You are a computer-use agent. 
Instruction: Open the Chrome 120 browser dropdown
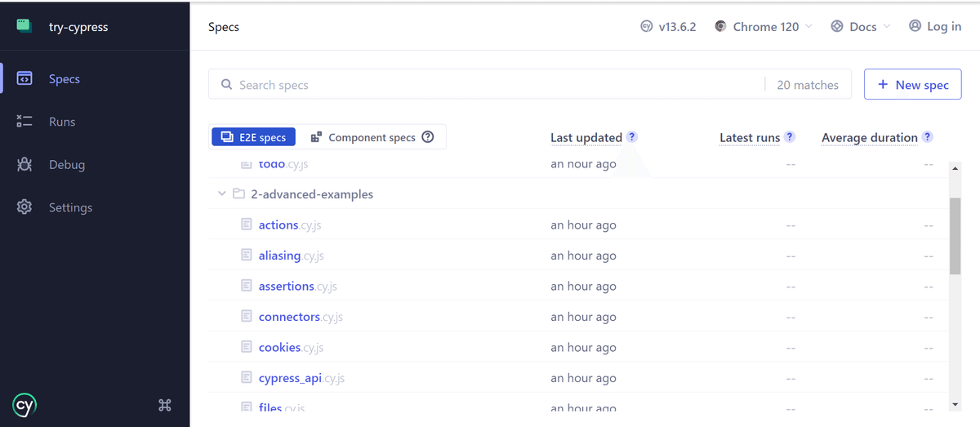click(x=764, y=27)
